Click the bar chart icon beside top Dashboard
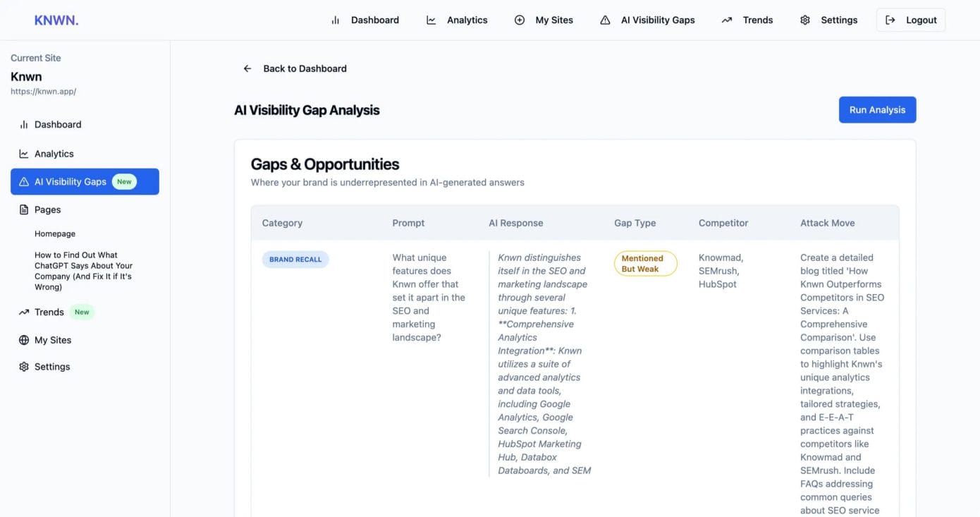Screen dimensions: 980x517 pyautogui.click(x=336, y=20)
